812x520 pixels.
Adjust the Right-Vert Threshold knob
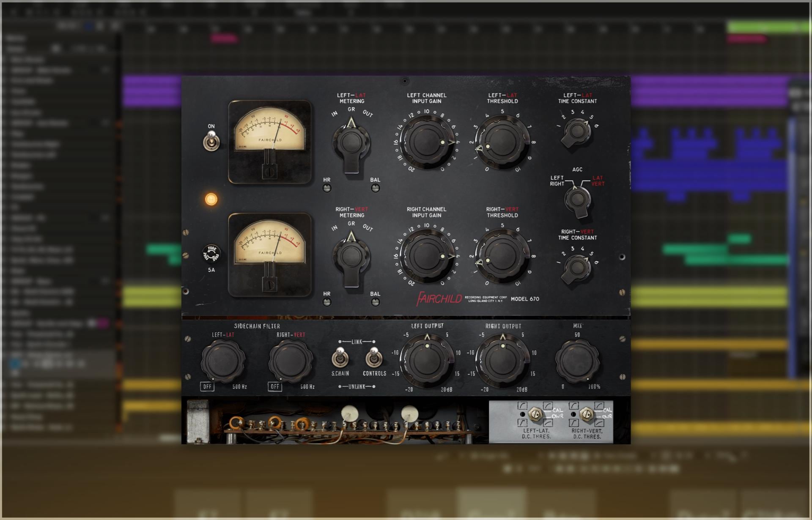(x=502, y=256)
